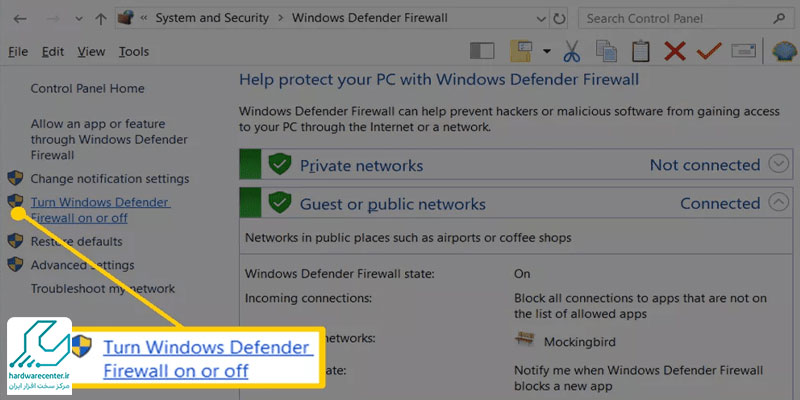Open Turn Windows Defender Firewall on or off
The width and height of the screenshot is (800, 400).
coord(101,210)
